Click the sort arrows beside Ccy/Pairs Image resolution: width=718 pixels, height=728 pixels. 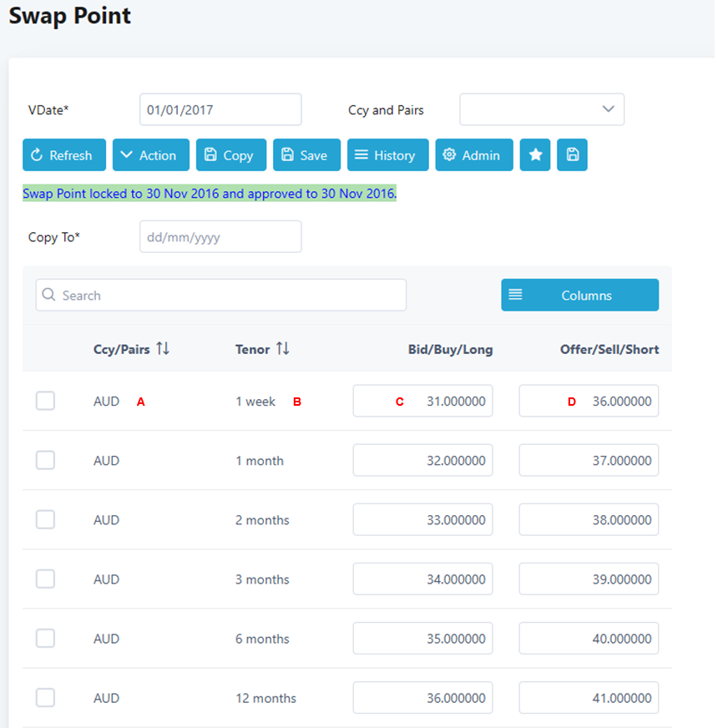point(163,349)
